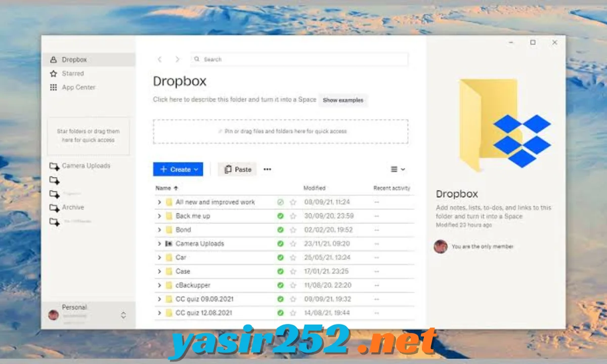
Task: Star the Bond folder
Action: coord(293,230)
